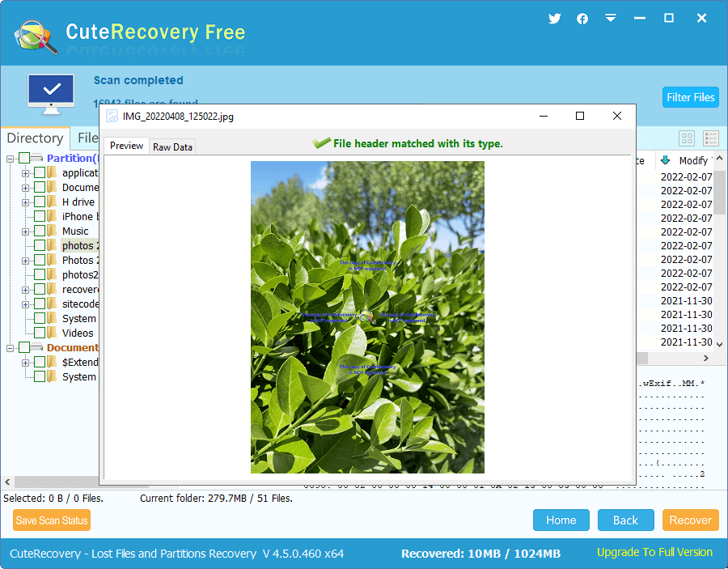The image size is (728, 569).
Task: Expand the sitecode folder node
Action: point(26,304)
